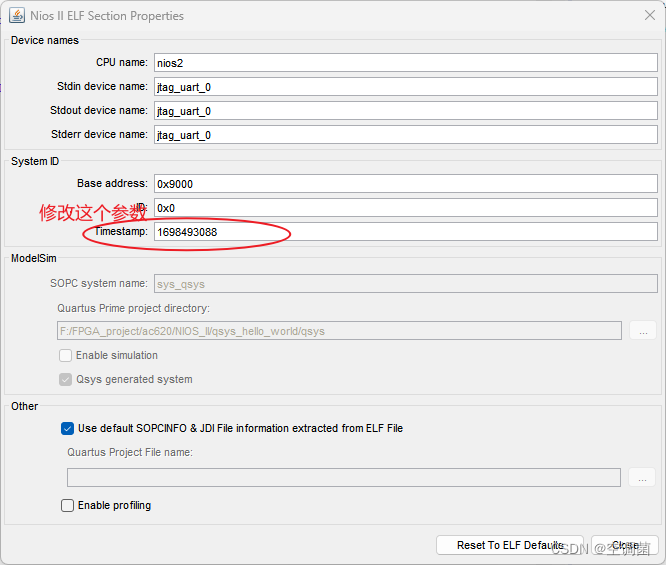Browse for Quartus Project File
This screenshot has width=666, height=565.
coord(642,477)
